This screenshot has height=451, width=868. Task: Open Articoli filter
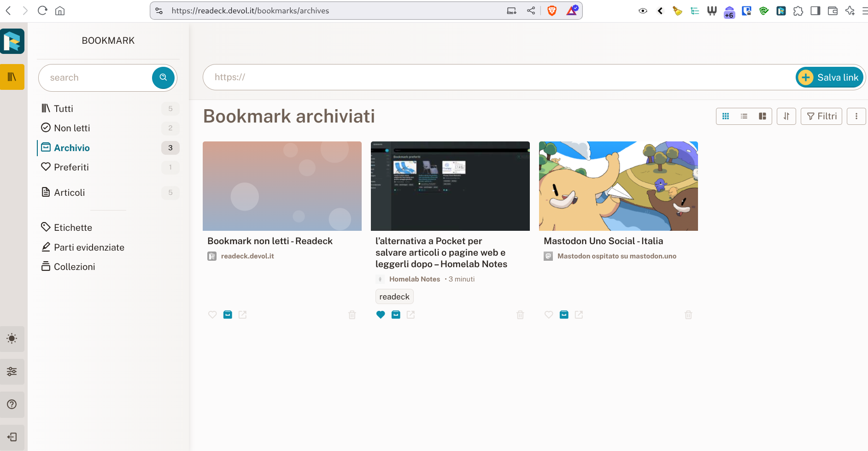(108, 193)
